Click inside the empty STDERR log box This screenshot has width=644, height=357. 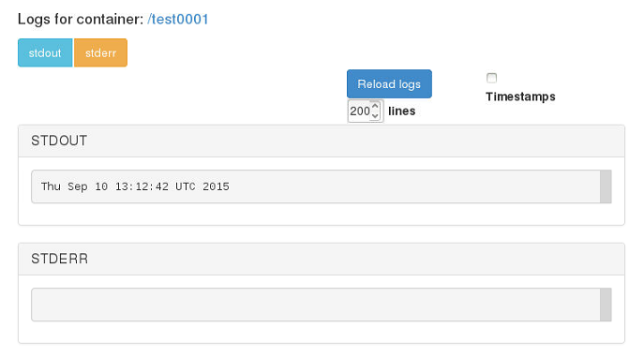coord(315,305)
